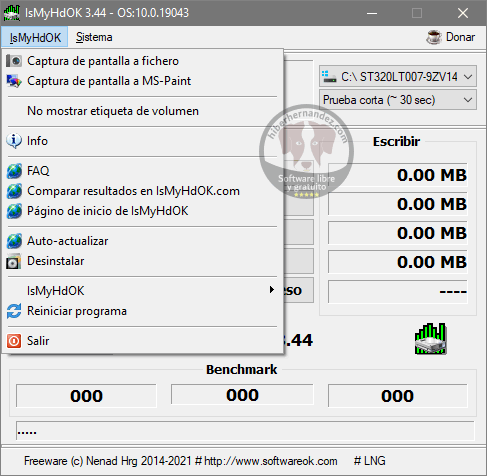Click the coffee cup Donar icon
The height and width of the screenshot is (476, 487).
tap(434, 37)
